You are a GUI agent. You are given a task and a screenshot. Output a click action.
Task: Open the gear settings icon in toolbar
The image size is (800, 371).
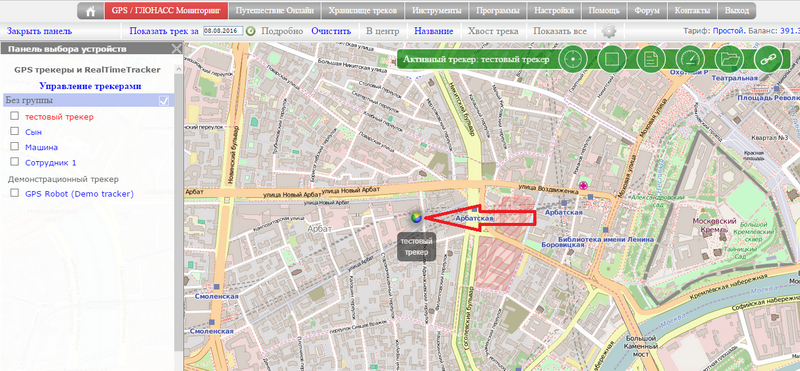tap(609, 31)
